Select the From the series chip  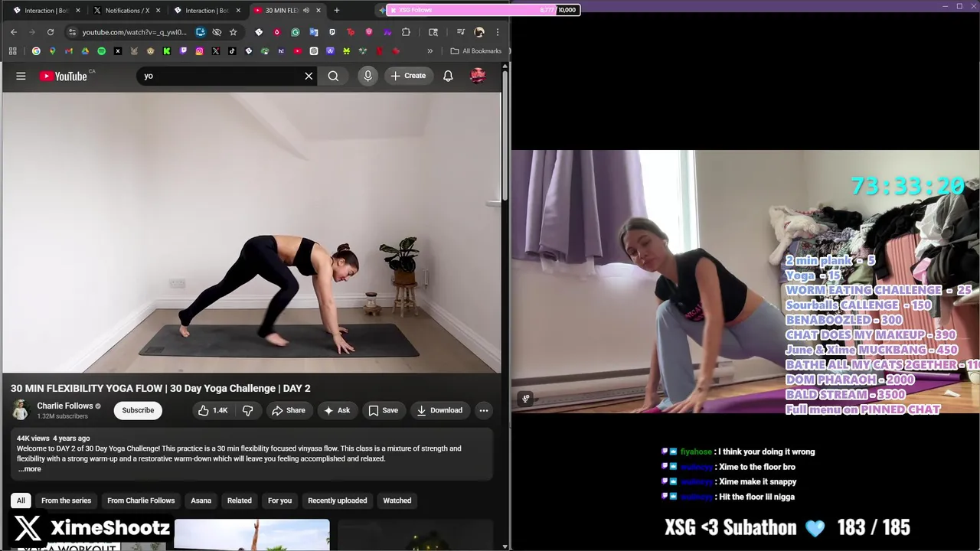tap(66, 500)
